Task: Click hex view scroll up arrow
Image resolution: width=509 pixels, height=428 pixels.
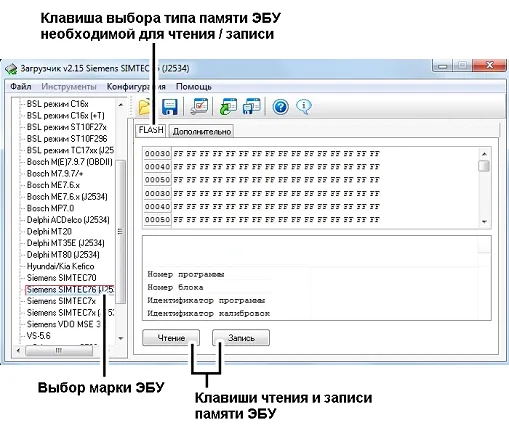Action: coord(484,154)
